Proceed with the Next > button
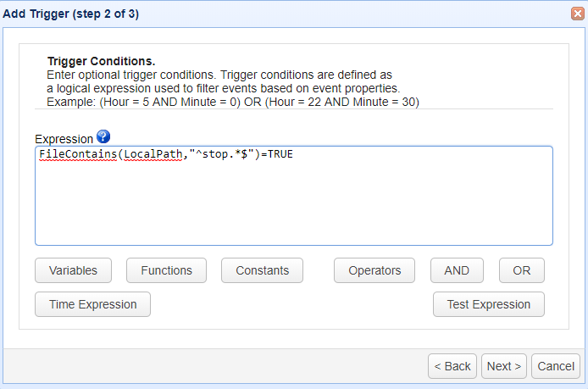 (x=504, y=366)
